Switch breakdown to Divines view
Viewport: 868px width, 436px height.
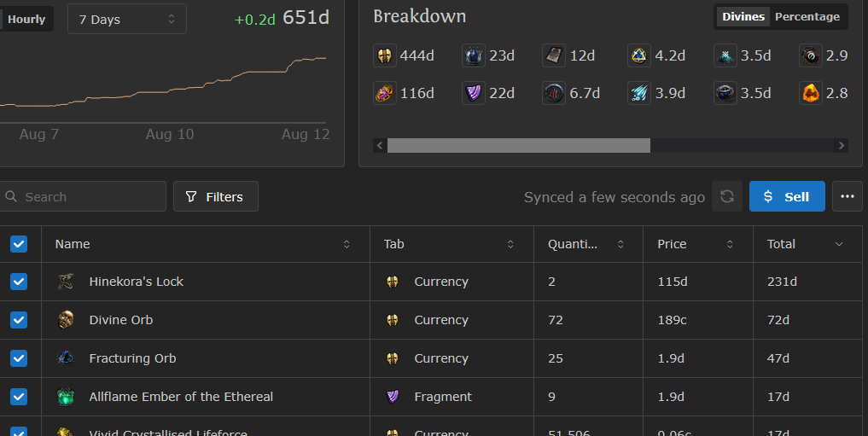click(743, 16)
